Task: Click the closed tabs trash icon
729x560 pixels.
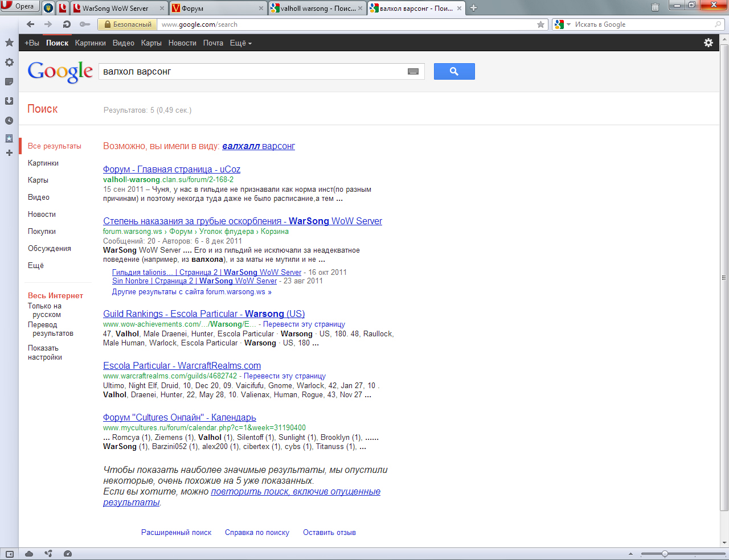Action: coord(655,7)
